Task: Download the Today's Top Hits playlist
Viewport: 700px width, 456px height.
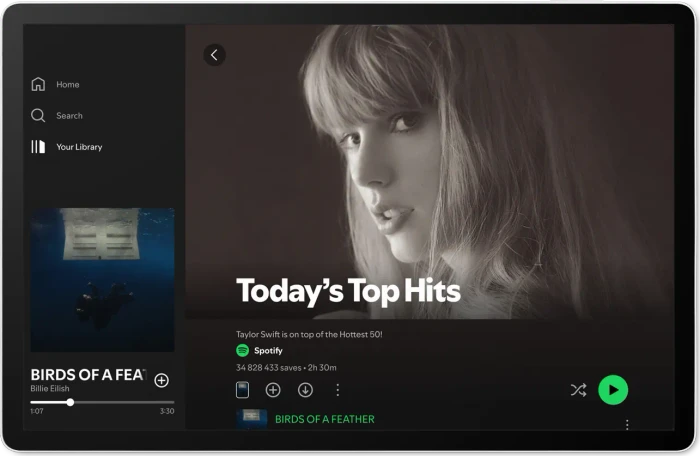Action: (305, 390)
